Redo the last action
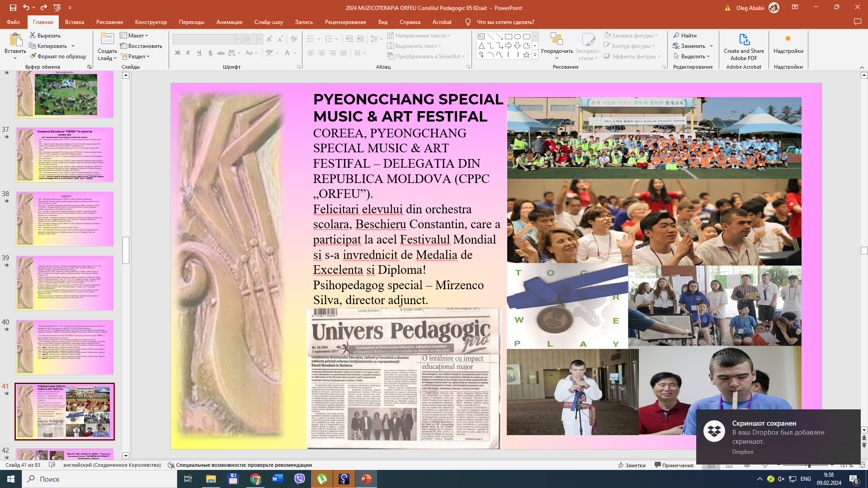 pos(44,8)
